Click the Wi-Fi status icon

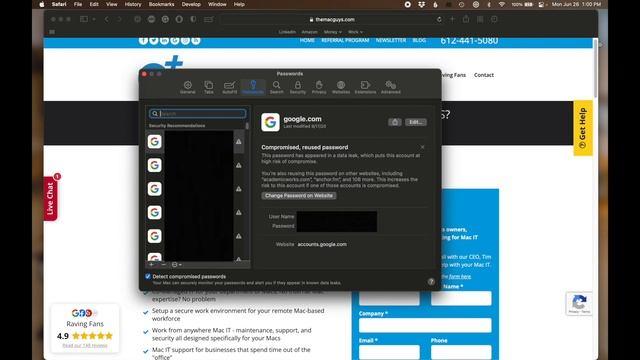(x=502, y=4)
